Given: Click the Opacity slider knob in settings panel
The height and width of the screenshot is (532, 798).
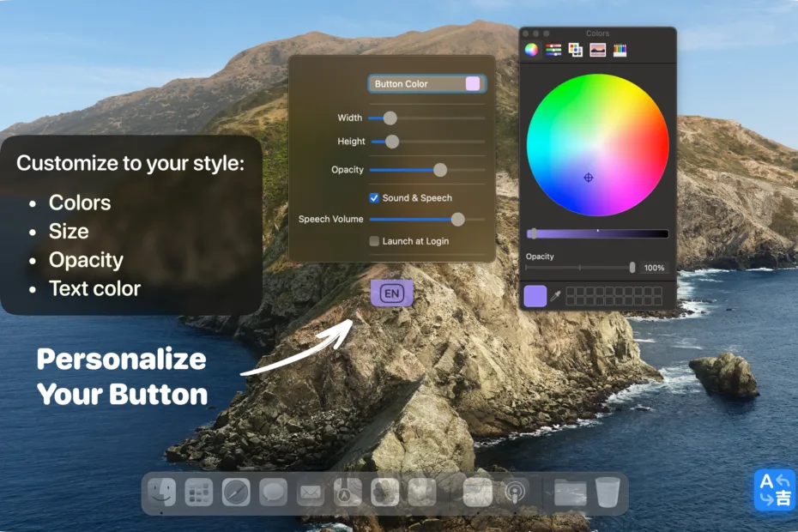Looking at the screenshot, I should pos(440,170).
